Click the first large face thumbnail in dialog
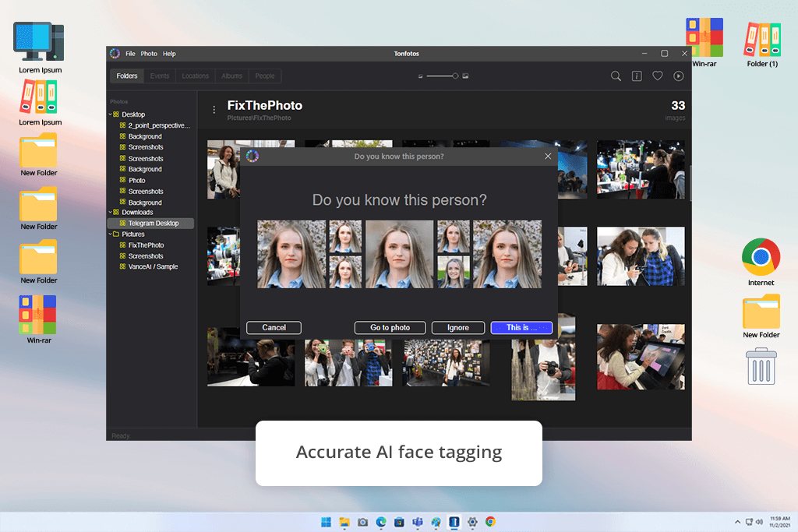Viewport: 798px width, 532px height. pyautogui.click(x=291, y=254)
